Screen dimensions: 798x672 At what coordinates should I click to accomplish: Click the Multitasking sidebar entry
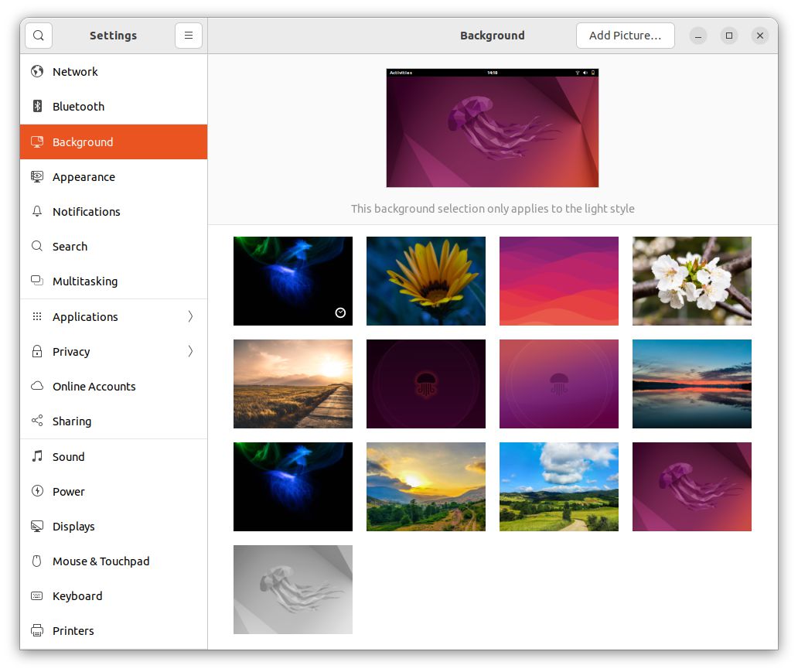(x=85, y=281)
